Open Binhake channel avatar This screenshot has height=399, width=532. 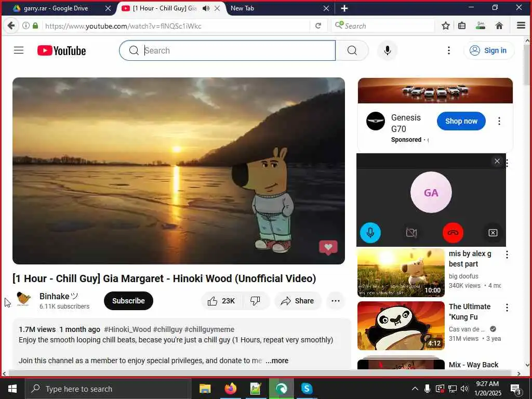(x=24, y=300)
